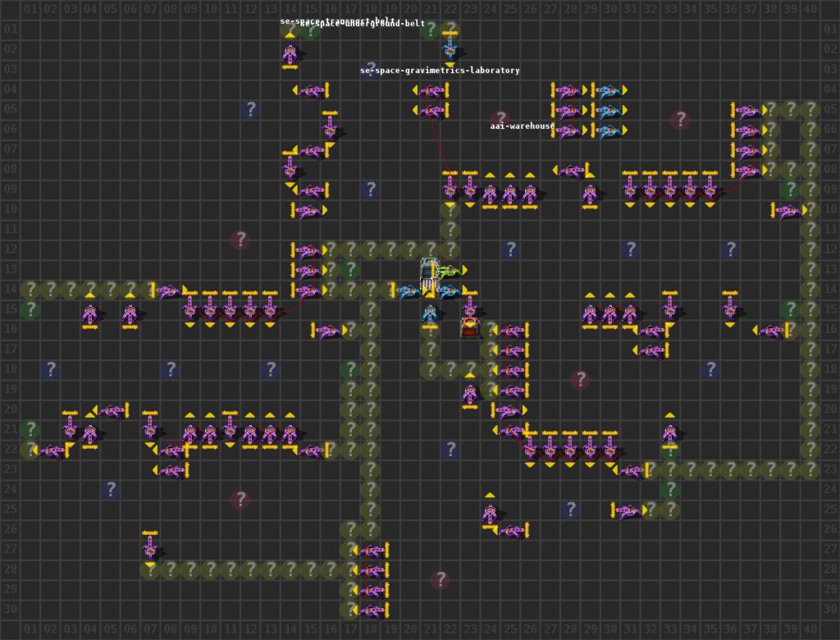Click the blue question mark at column 36, row 12
The width and height of the screenshot is (840, 640).
point(729,249)
